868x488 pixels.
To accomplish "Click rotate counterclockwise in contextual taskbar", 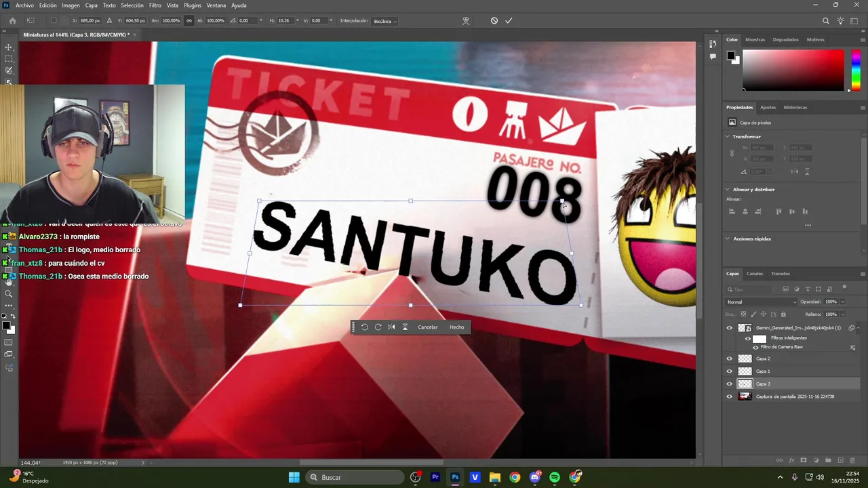I will click(x=364, y=327).
